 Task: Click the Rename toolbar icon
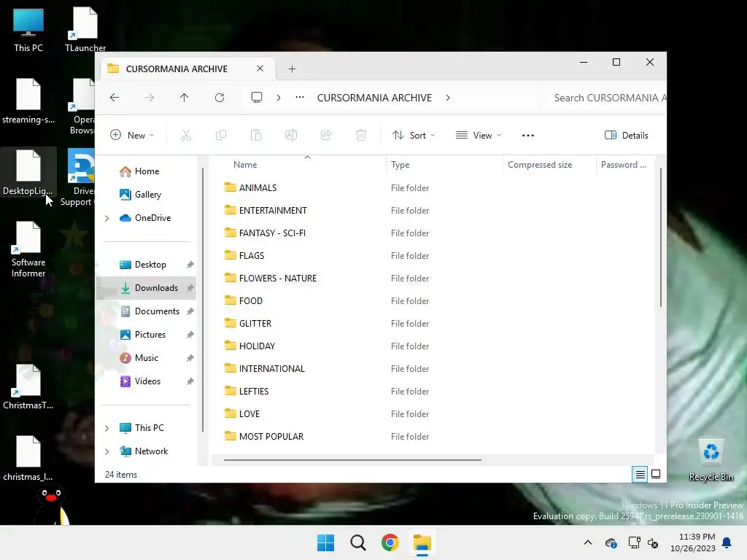(x=291, y=135)
